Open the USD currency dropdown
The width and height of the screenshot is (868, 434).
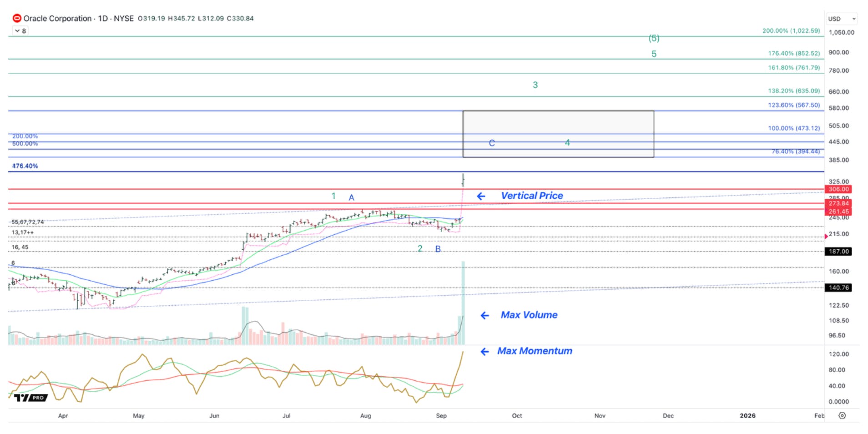[x=842, y=19]
